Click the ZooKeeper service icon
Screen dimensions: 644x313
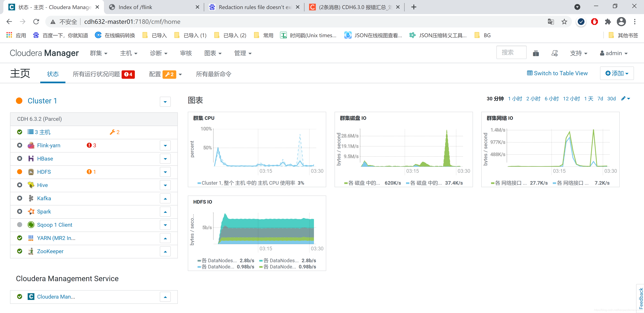(x=31, y=251)
